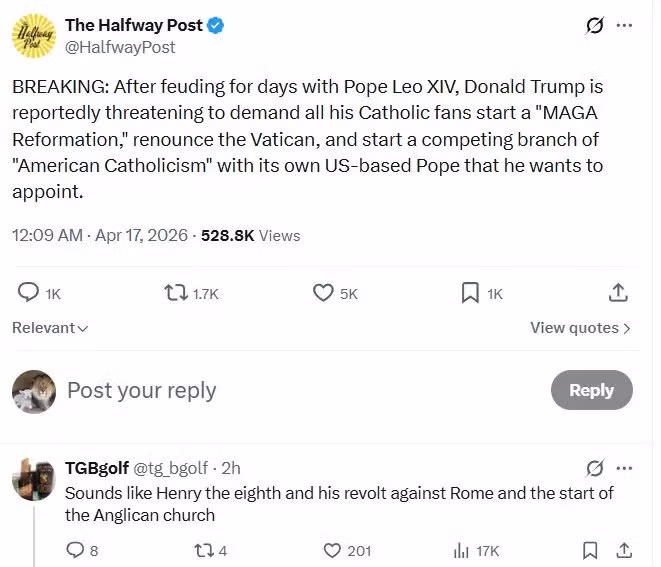The image size is (661, 567).
Task: Open Grok icon on TGBgolf's reply
Action: [595, 468]
